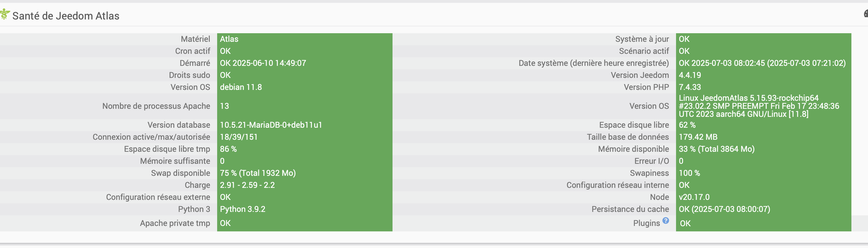The height and width of the screenshot is (248, 868).
Task: Click the partially visible dashboard icon at top right
Action: pyautogui.click(x=866, y=13)
